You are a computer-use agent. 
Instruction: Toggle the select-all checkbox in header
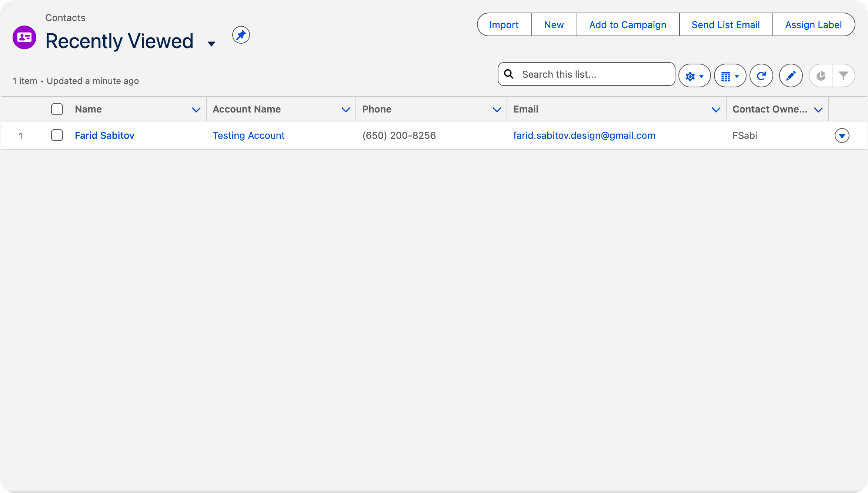pos(57,109)
